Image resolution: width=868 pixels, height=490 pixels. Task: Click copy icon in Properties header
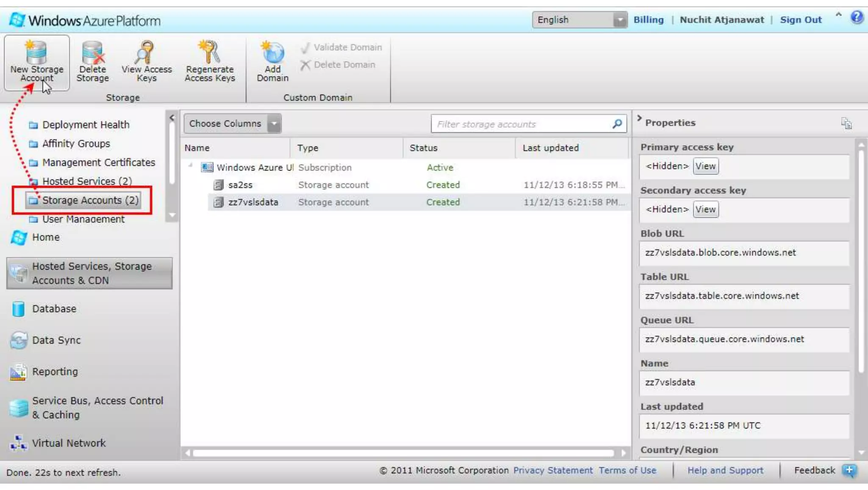(846, 123)
